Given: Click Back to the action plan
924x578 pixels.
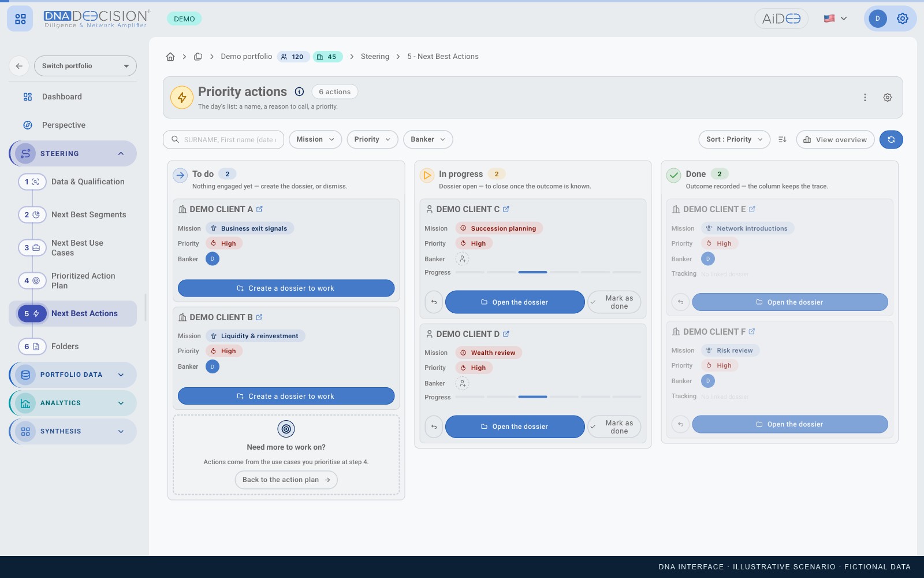Looking at the screenshot, I should (x=286, y=480).
